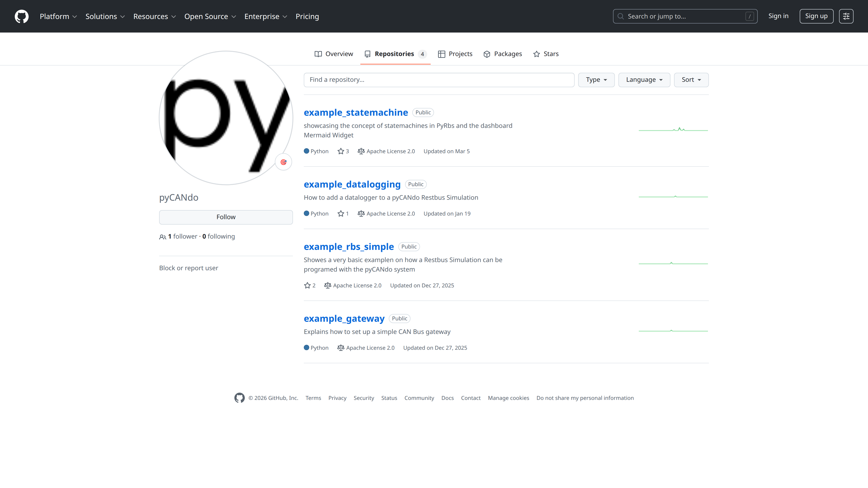Open the example_datalogging repository
868x488 pixels.
[352, 184]
